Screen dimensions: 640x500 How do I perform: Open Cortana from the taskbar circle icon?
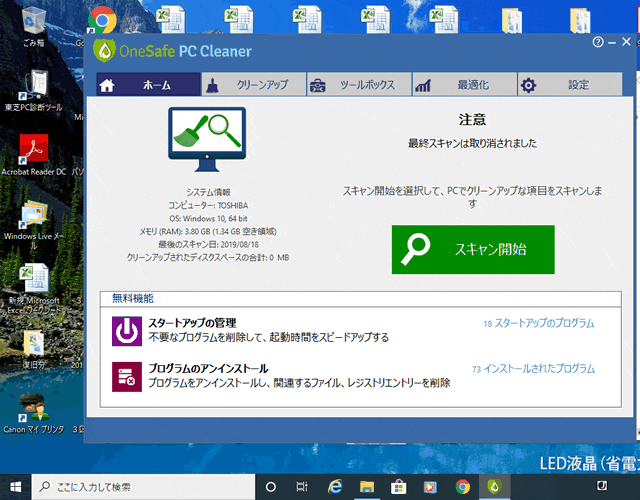click(x=271, y=487)
